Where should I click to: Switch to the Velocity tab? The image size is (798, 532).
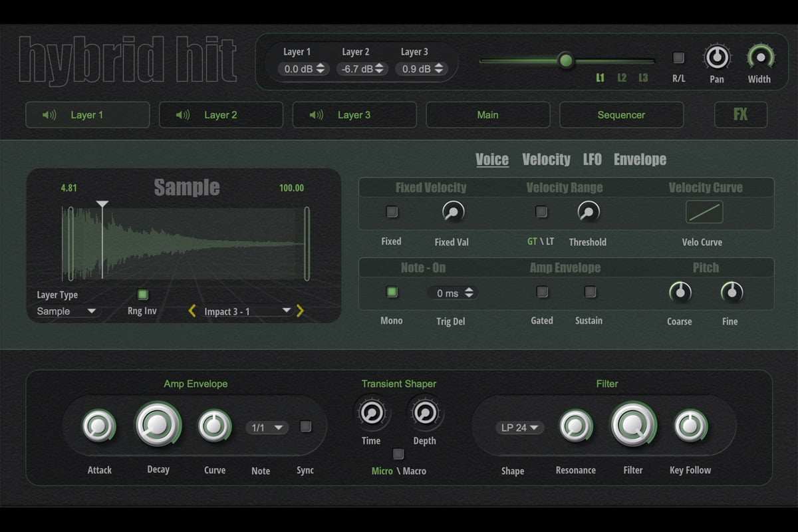click(x=546, y=160)
